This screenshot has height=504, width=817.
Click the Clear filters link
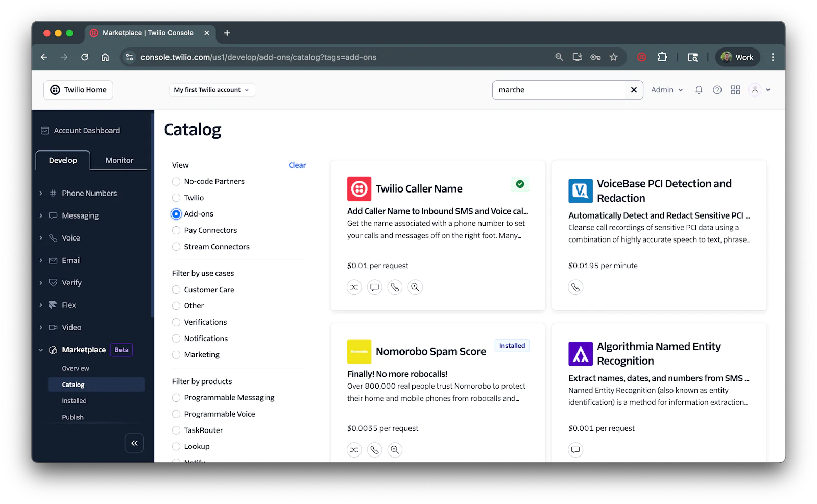(297, 165)
